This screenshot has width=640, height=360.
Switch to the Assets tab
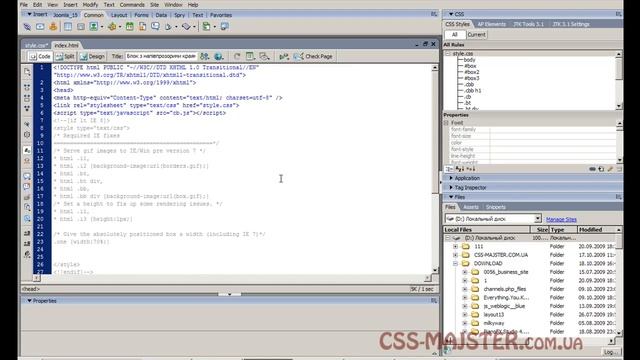(x=471, y=207)
